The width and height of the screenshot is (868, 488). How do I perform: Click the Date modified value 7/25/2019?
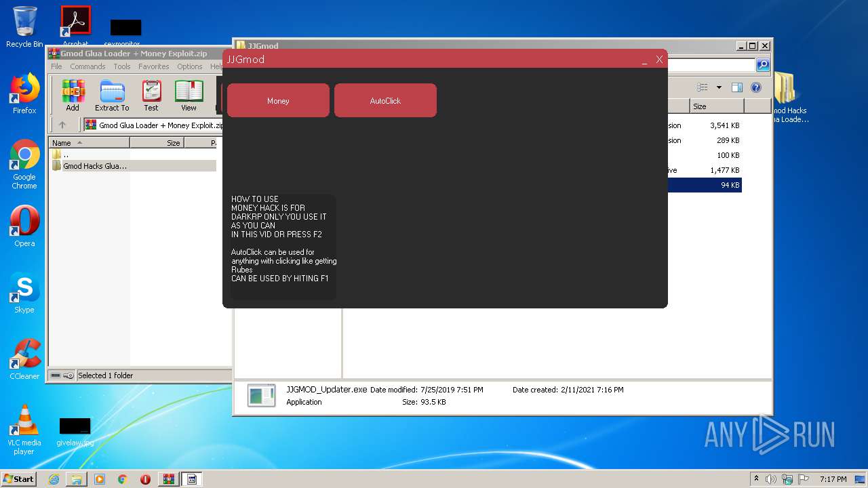coord(452,390)
